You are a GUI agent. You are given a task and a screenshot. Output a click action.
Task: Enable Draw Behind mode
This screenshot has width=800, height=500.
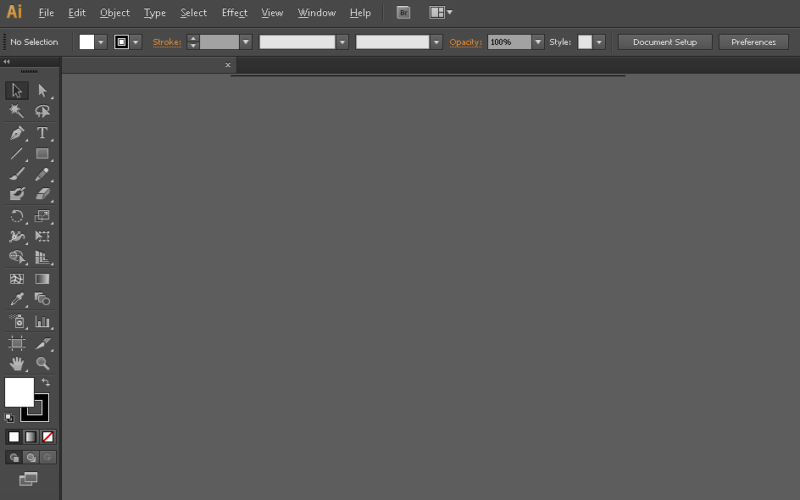tap(31, 457)
